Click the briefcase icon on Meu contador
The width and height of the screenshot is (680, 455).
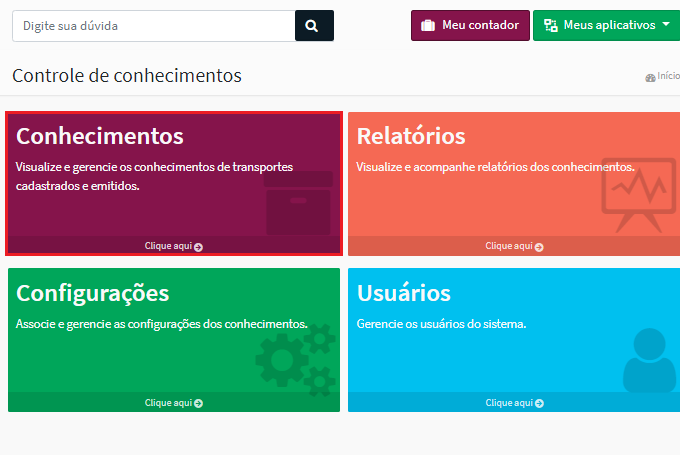pos(428,26)
